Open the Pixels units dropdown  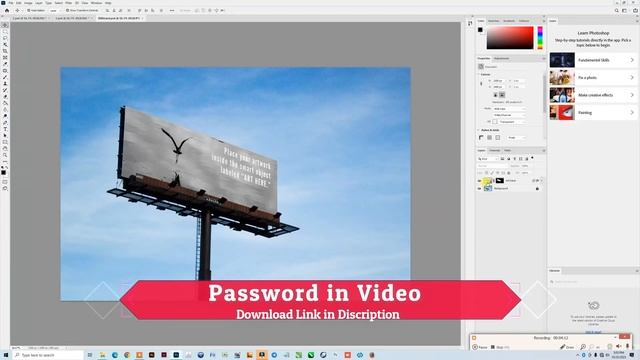(x=516, y=138)
